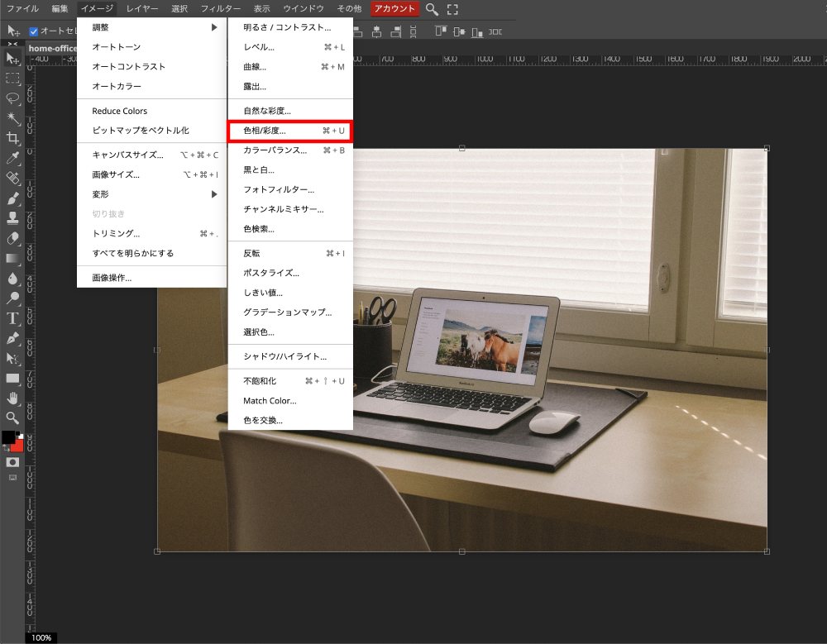This screenshot has height=644, width=827.
Task: Align vertical centers icon in options bar
Action: coord(459,31)
